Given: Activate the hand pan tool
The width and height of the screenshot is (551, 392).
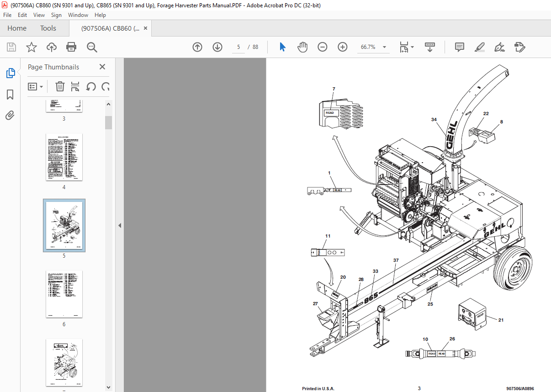Looking at the screenshot, I should tap(302, 47).
